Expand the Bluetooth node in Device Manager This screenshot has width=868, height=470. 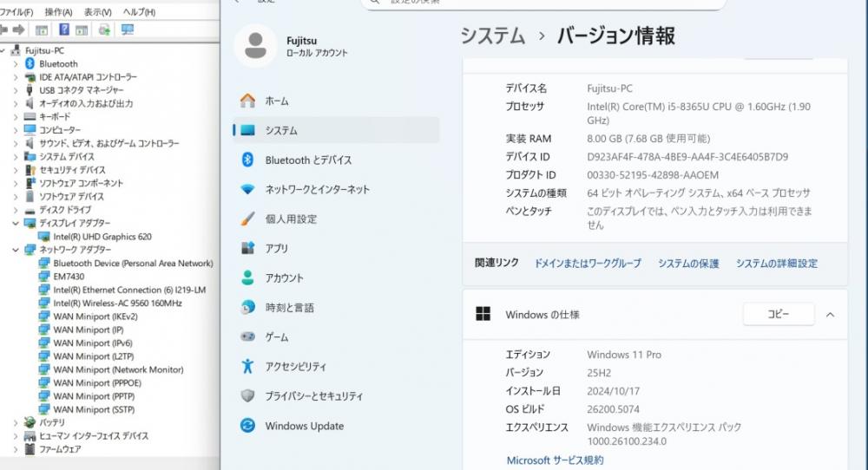click(x=16, y=63)
